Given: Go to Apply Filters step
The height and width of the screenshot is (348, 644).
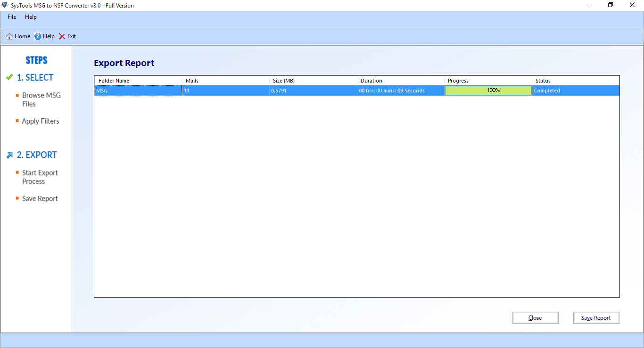Looking at the screenshot, I should (41, 121).
